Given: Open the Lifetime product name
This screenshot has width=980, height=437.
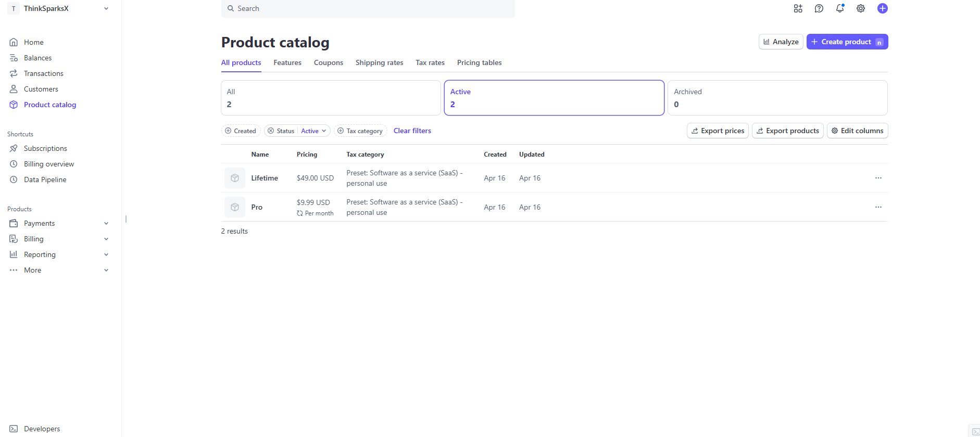Looking at the screenshot, I should pos(265,178).
